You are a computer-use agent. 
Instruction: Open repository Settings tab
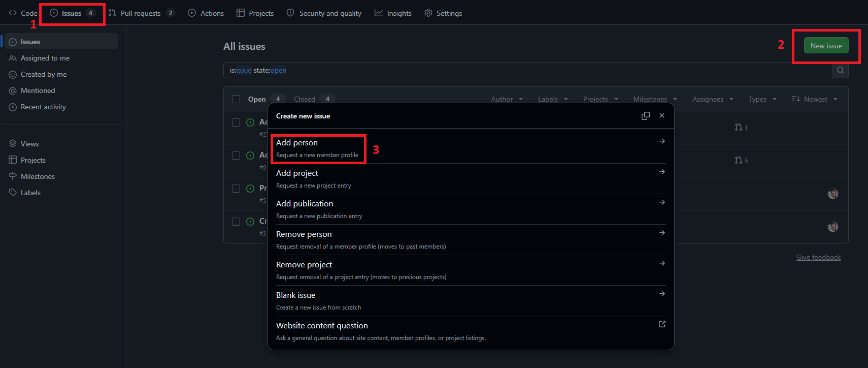[443, 13]
